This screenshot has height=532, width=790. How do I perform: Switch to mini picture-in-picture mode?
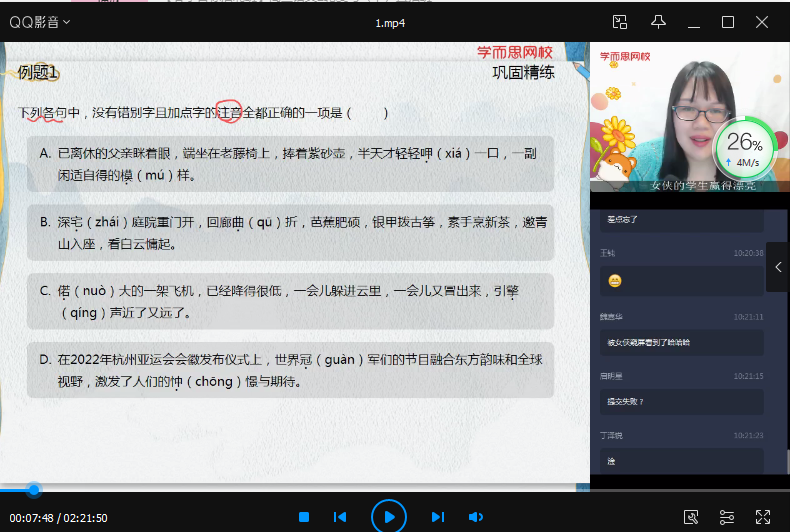620,22
